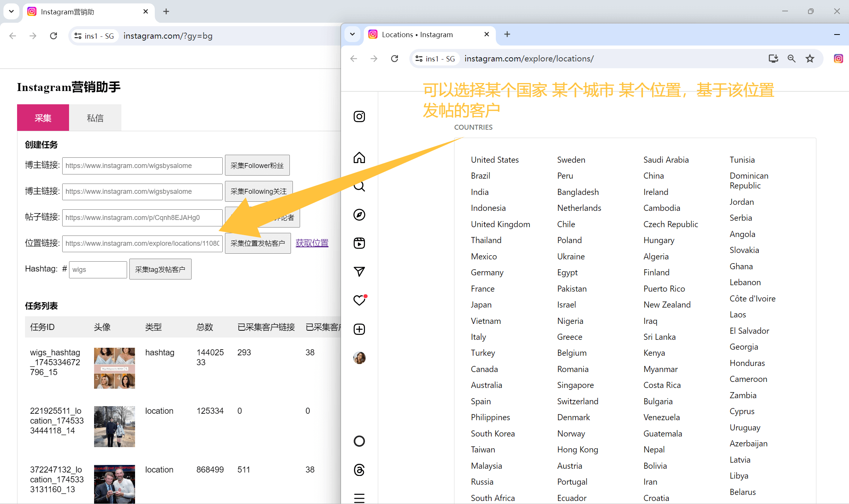Select the Locations • Instagram browser tab
The image size is (849, 504).
pos(429,35)
